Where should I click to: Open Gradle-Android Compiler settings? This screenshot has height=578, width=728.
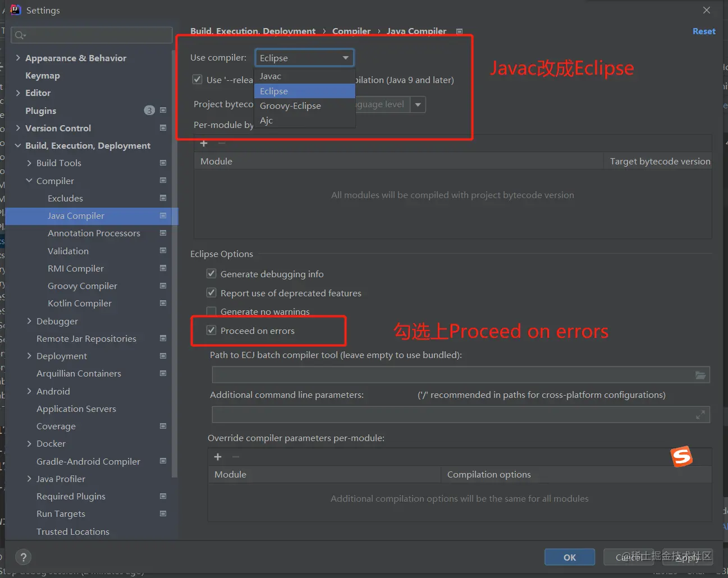pos(88,461)
